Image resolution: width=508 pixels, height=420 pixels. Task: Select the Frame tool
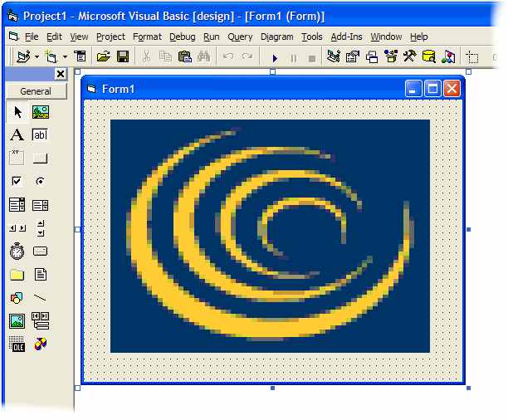(x=17, y=158)
